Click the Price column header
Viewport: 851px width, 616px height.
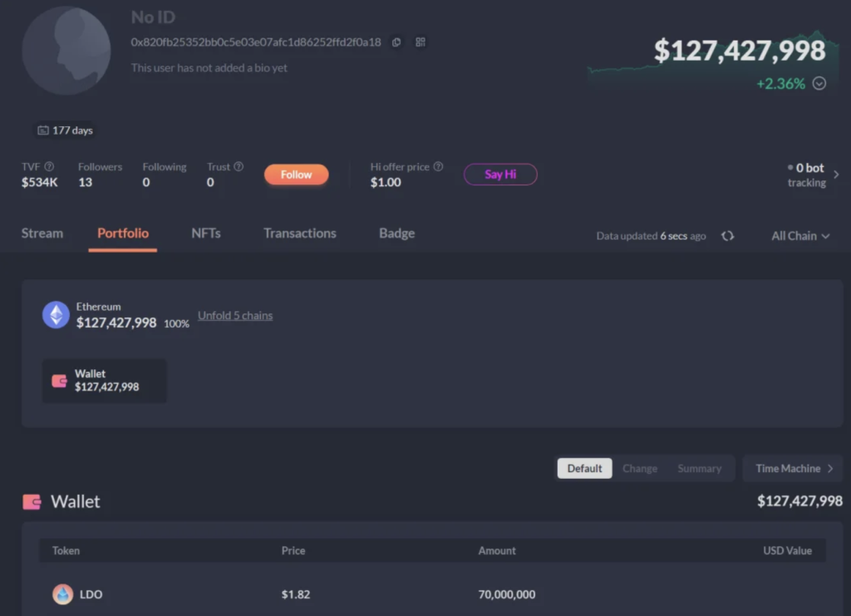pos(293,551)
